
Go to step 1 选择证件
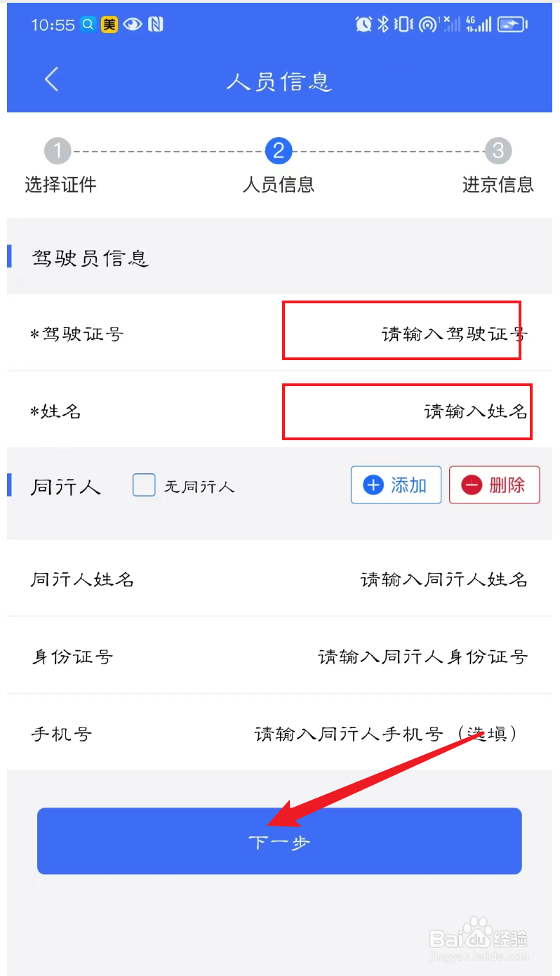(58, 150)
